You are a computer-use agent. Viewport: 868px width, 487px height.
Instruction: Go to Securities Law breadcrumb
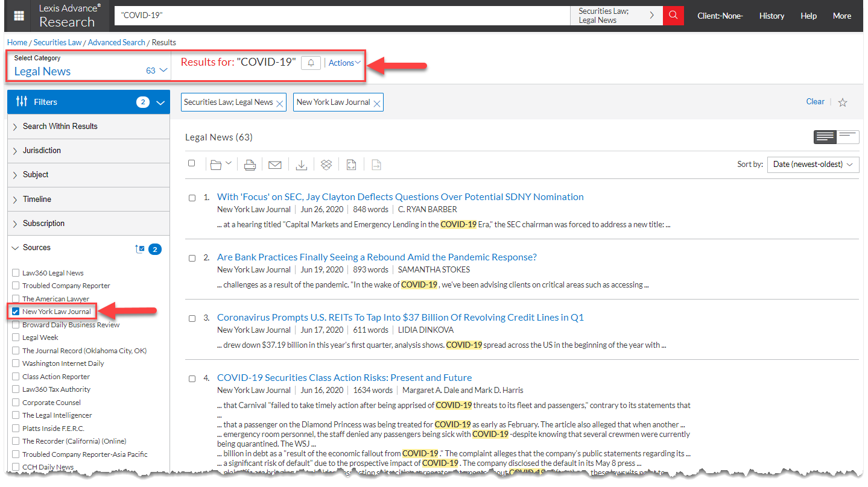click(57, 43)
